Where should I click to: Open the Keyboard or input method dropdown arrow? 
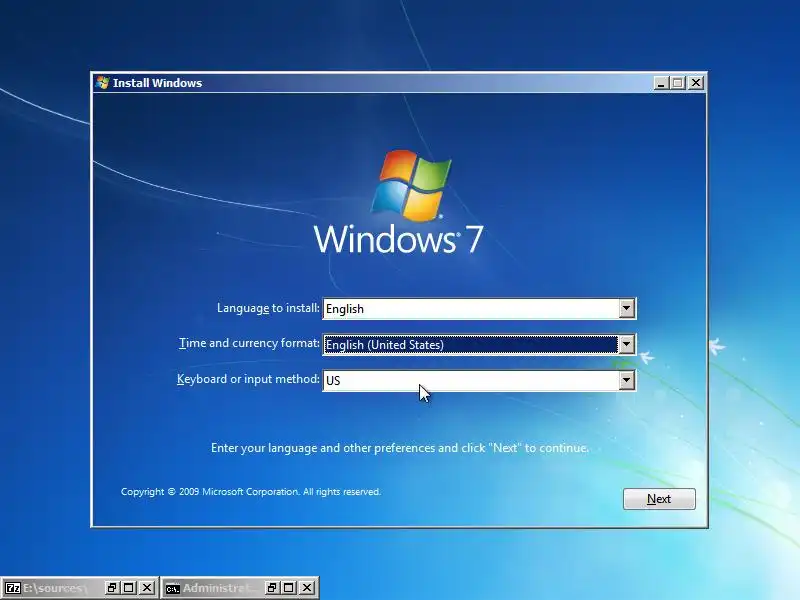pyautogui.click(x=627, y=380)
